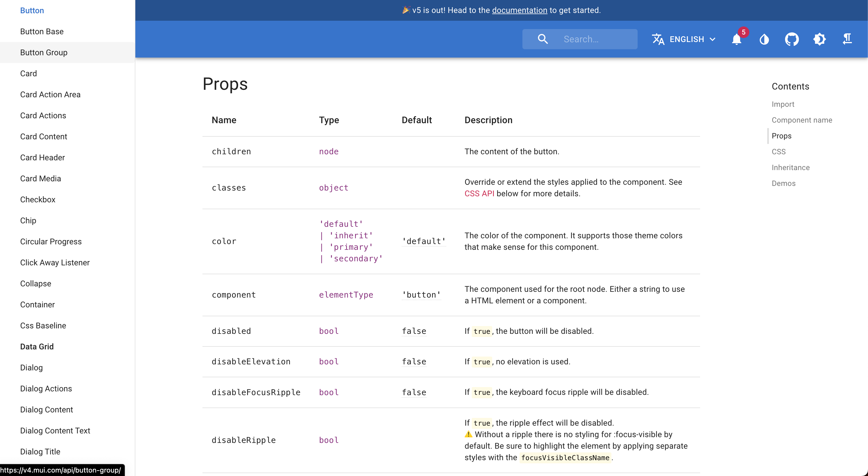Toggle between light and dark theme

pyautogui.click(x=820, y=39)
